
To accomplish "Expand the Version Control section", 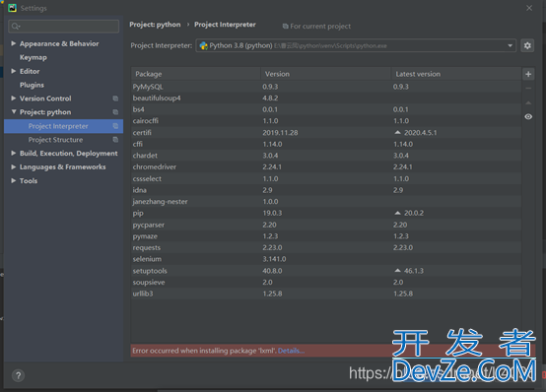I will click(13, 98).
